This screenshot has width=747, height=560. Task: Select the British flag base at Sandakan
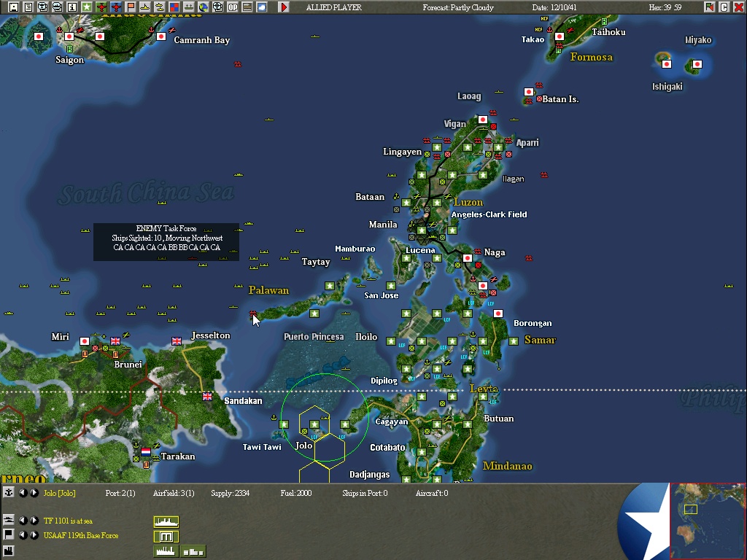(206, 396)
